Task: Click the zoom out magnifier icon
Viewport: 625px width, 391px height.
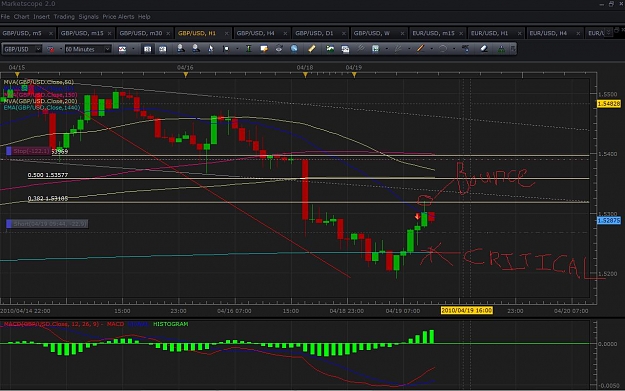Action: (196, 49)
